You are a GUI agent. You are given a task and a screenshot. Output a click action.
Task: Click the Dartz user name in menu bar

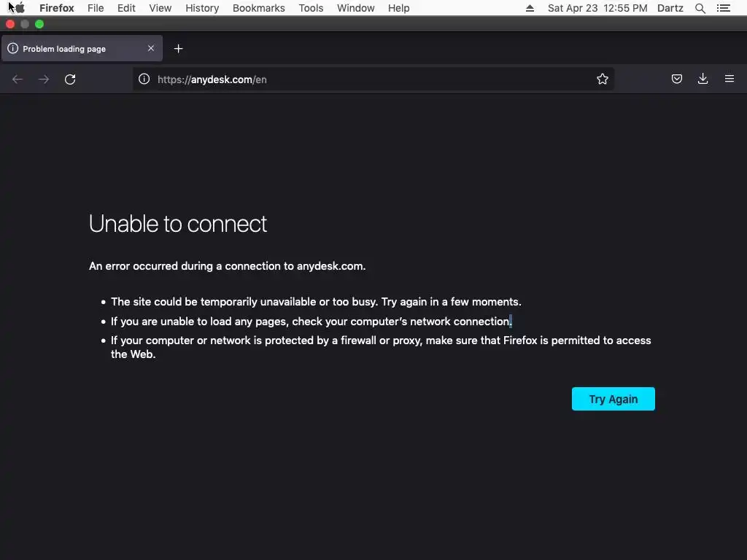point(670,8)
